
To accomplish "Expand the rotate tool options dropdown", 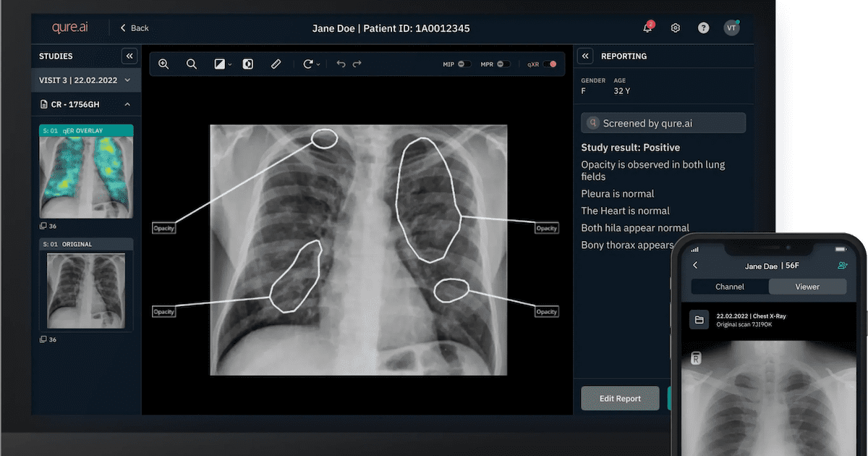I will [318, 64].
